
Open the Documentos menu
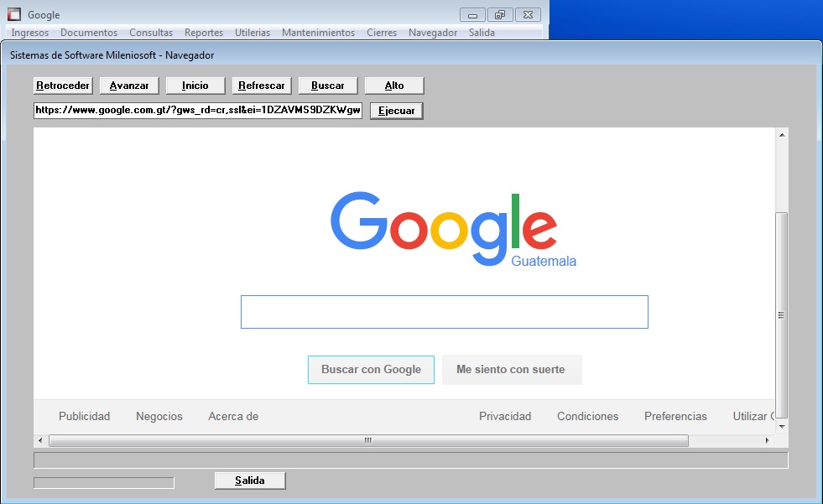[89, 33]
